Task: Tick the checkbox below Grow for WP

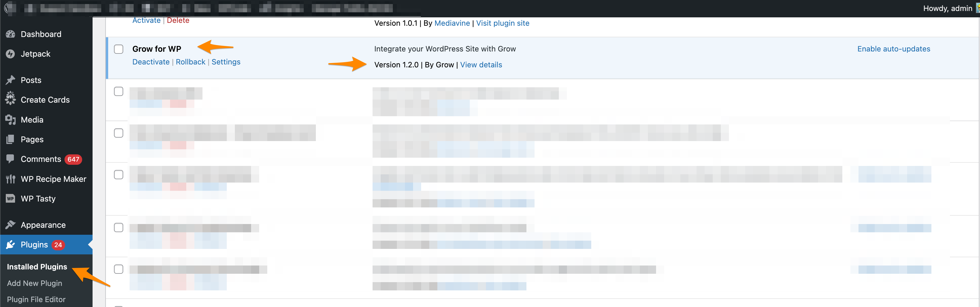Action: click(x=119, y=92)
